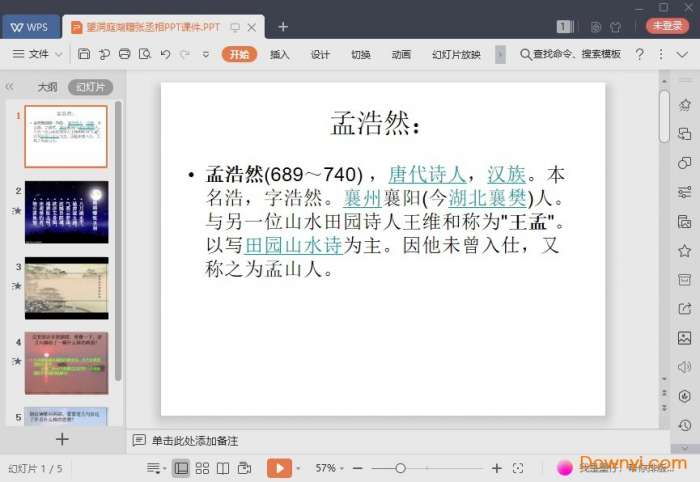Viewport: 700px width, 482px height.
Task: Open Print Preview icon
Action: tap(145, 54)
